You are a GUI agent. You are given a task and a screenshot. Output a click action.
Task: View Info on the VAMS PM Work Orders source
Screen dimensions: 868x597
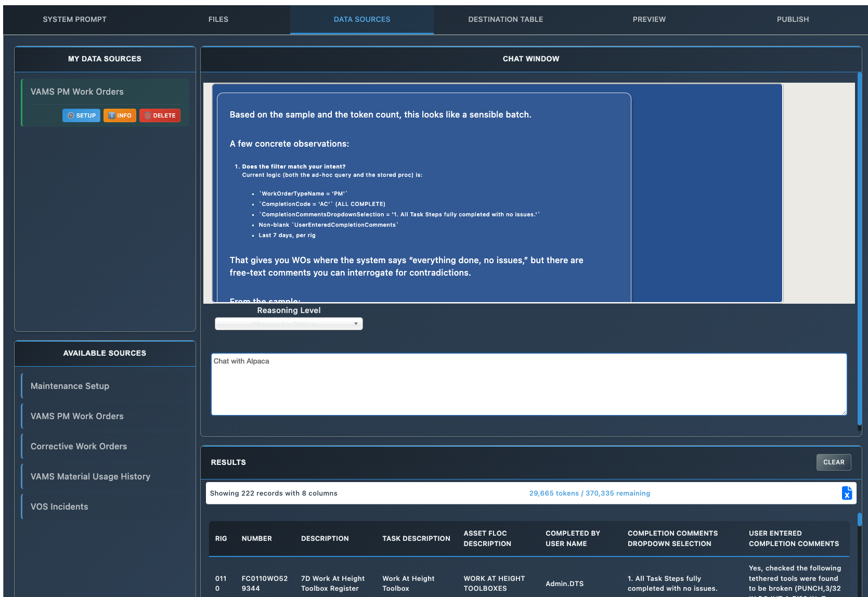(x=120, y=115)
